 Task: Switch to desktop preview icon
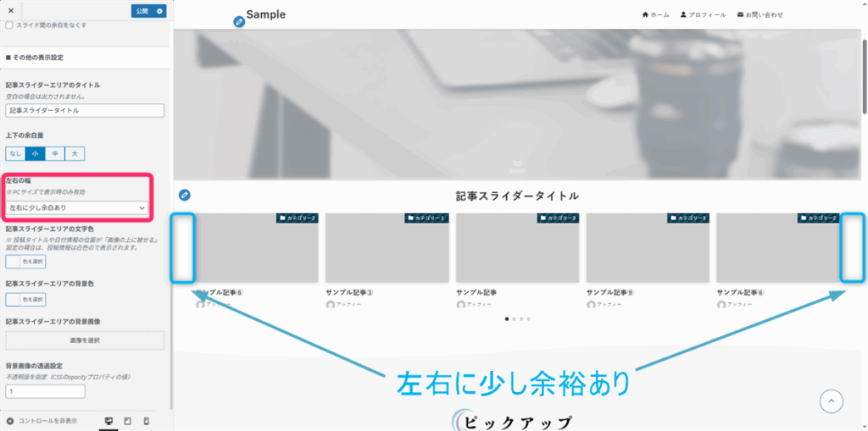click(x=109, y=421)
